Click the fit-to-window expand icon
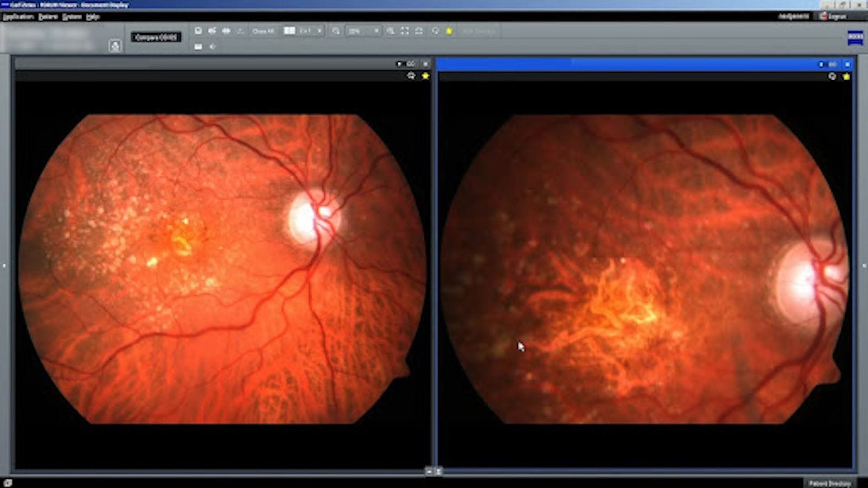868x488 pixels. pos(405,31)
